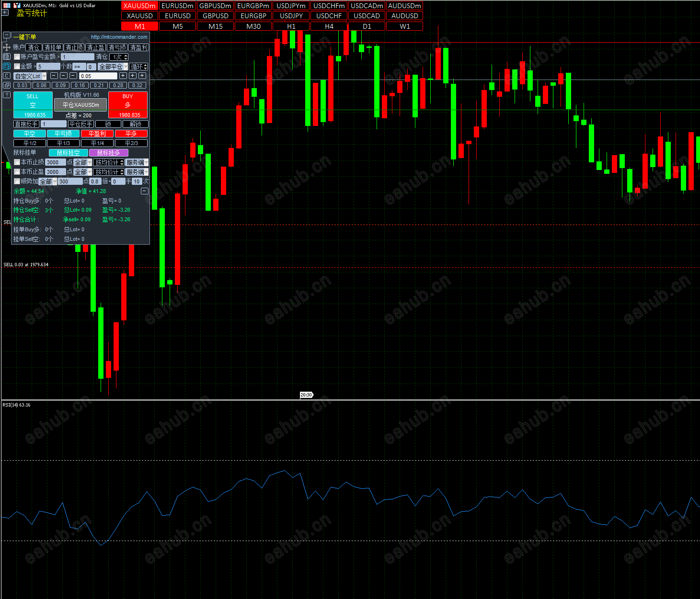Select the 0.16 lot preset
Viewport: 700px width, 599px height.
(80, 85)
